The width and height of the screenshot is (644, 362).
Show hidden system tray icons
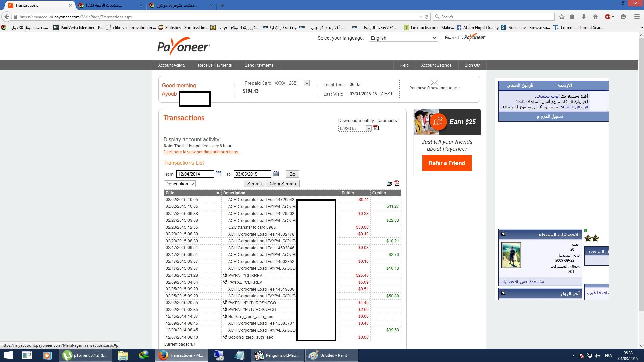click(x=573, y=356)
